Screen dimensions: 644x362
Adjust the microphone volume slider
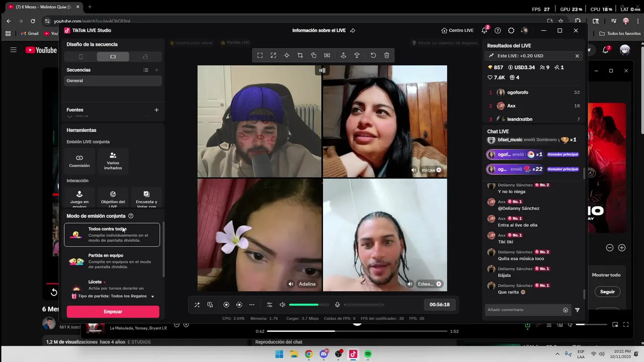coord(364,305)
